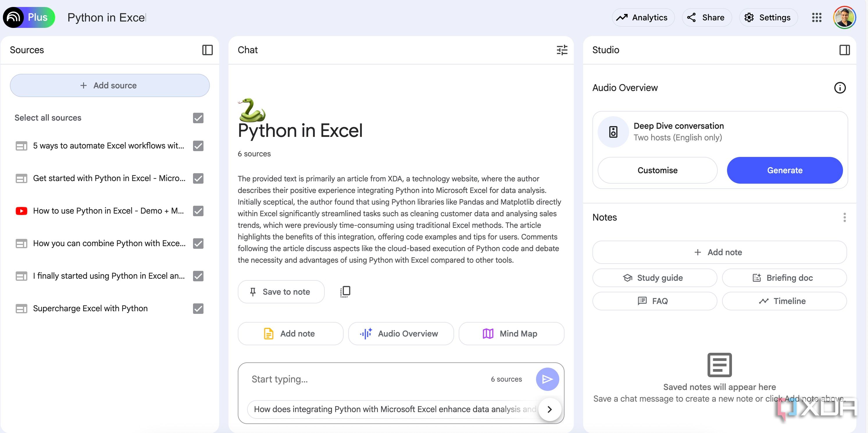
Task: Open Analytics
Action: [643, 17]
